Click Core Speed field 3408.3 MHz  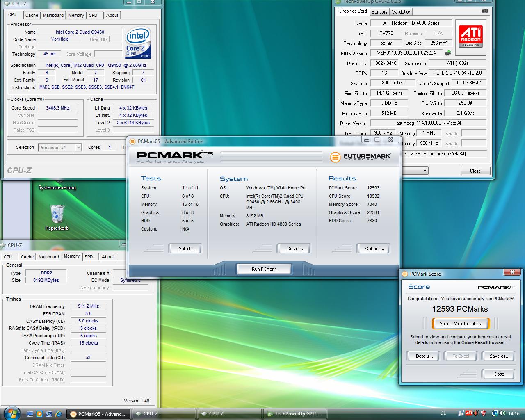57,108
